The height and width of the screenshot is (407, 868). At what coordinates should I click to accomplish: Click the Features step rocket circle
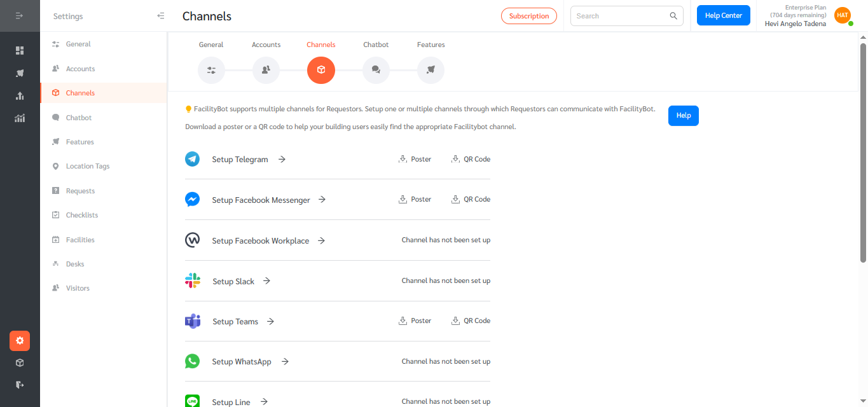click(431, 70)
